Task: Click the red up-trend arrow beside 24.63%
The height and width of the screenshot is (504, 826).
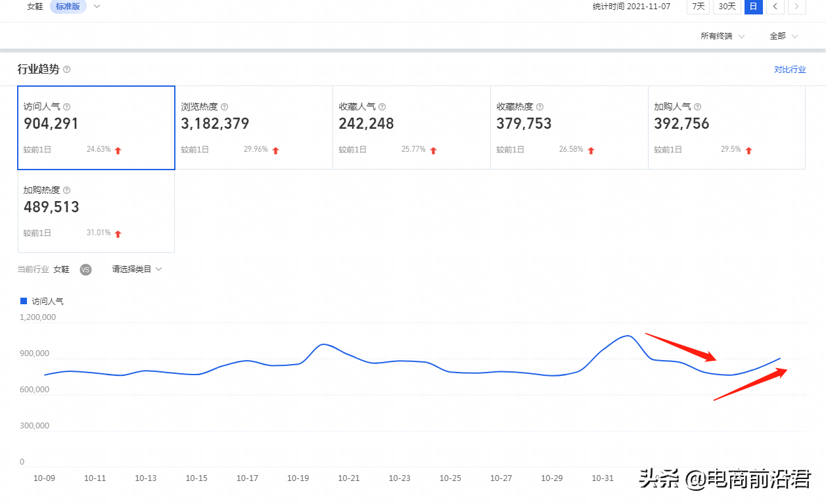Action: [117, 149]
